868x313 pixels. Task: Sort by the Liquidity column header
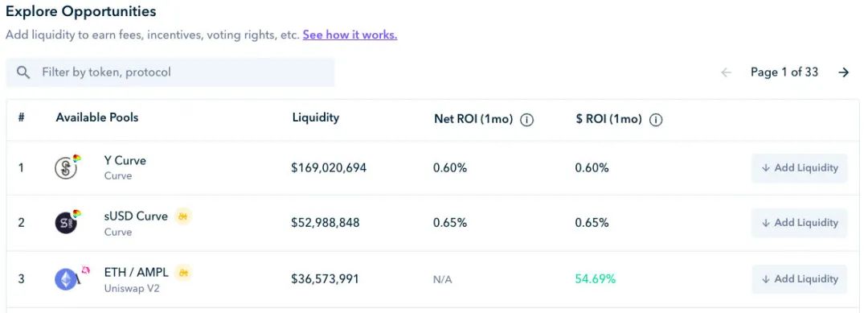coord(316,117)
